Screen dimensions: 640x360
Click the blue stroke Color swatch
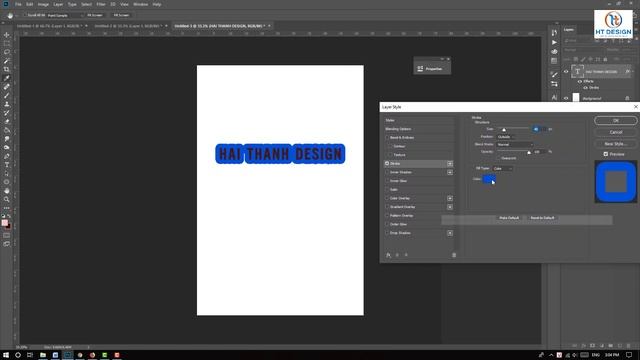[489, 179]
